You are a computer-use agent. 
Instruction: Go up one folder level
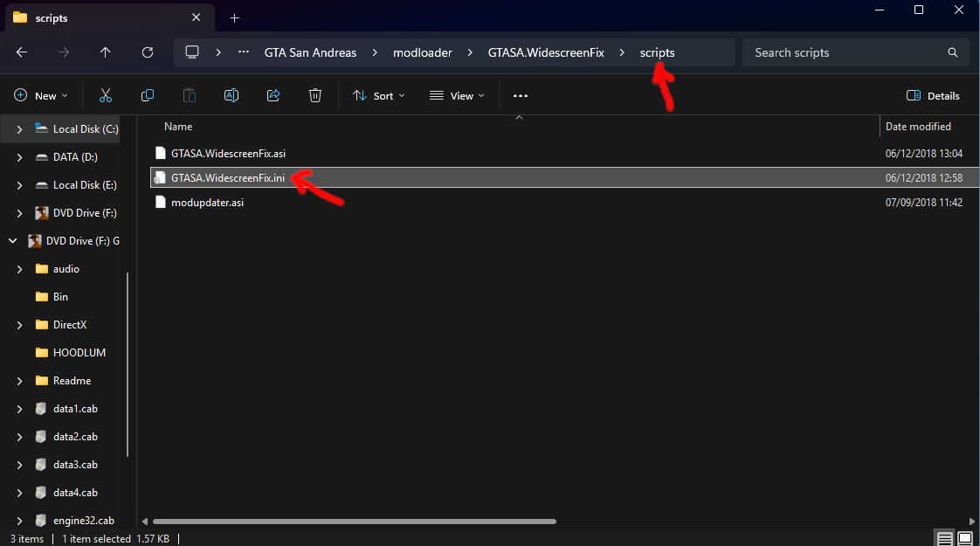click(x=105, y=52)
